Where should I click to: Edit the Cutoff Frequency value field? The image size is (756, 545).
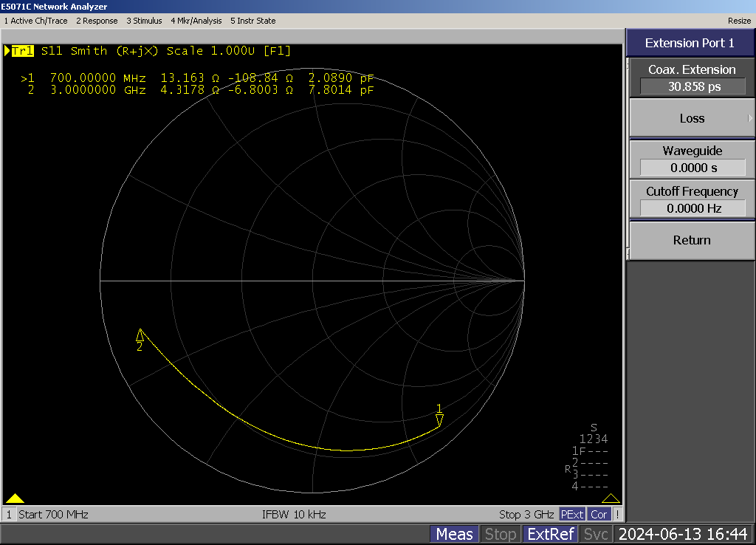(x=692, y=208)
